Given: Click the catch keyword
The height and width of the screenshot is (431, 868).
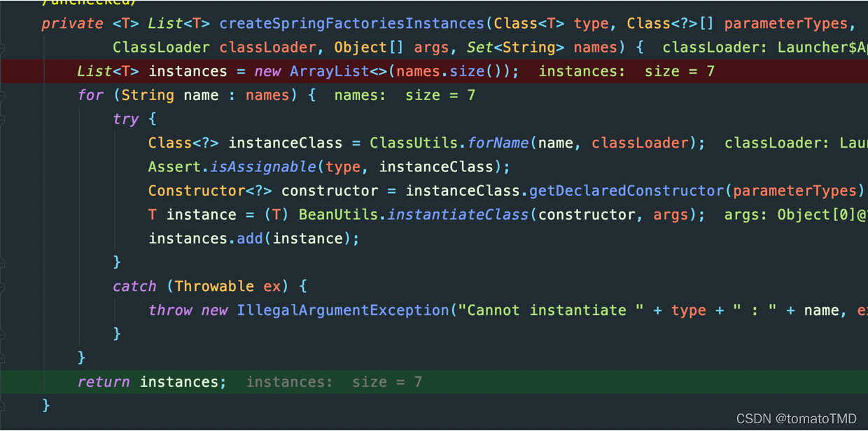Looking at the screenshot, I should pyautogui.click(x=134, y=286).
